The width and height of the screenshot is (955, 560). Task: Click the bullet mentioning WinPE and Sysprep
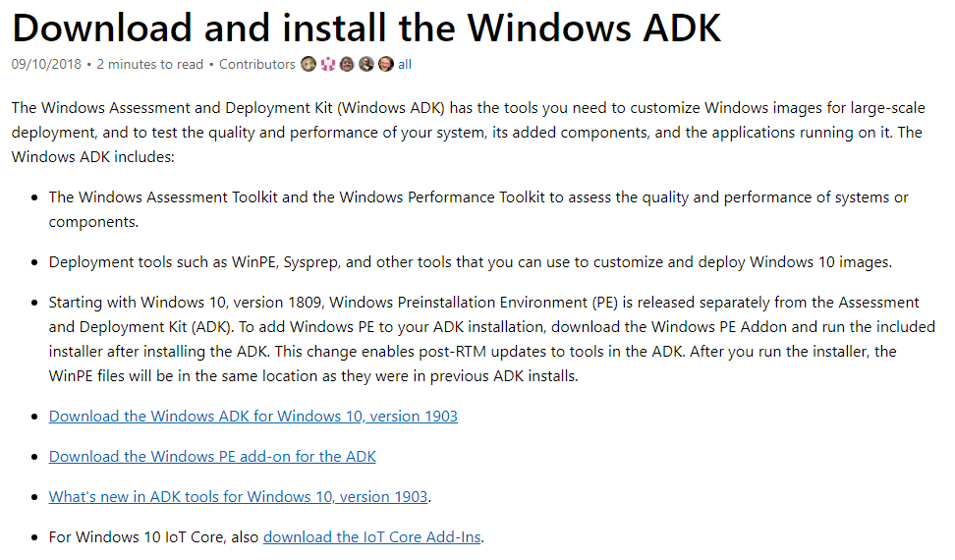click(x=471, y=262)
